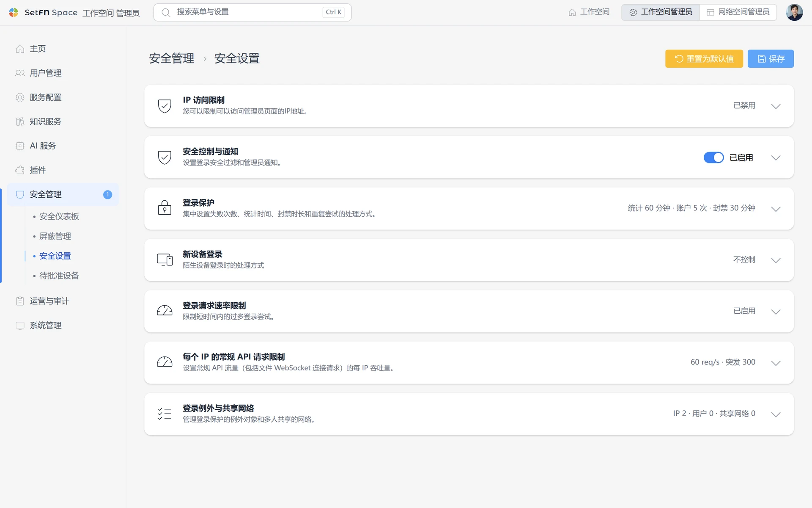Click the 工作空间 管理员 header title
812x508 pixels.
coord(111,13)
